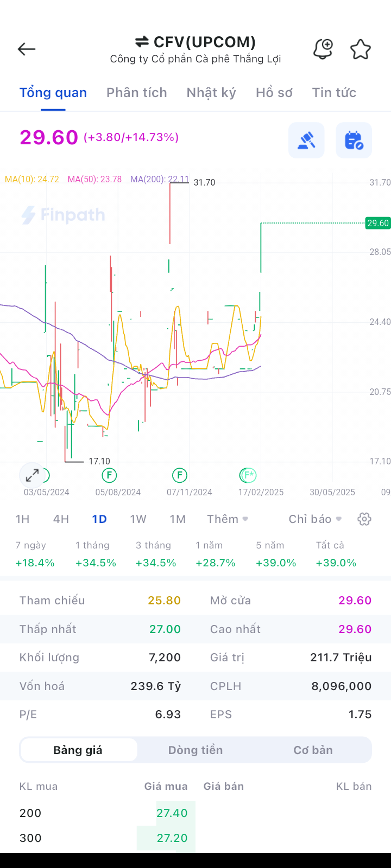Viewport: 391px width, 868px height.
Task: Tap the 31.70 high label on chart
Action: pos(204,183)
